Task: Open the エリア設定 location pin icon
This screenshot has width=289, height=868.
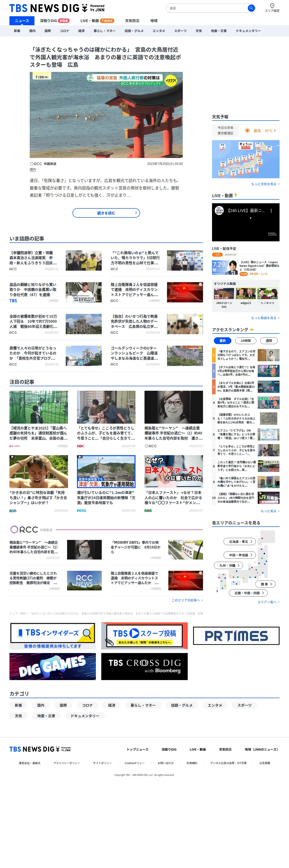Action: [272, 5]
